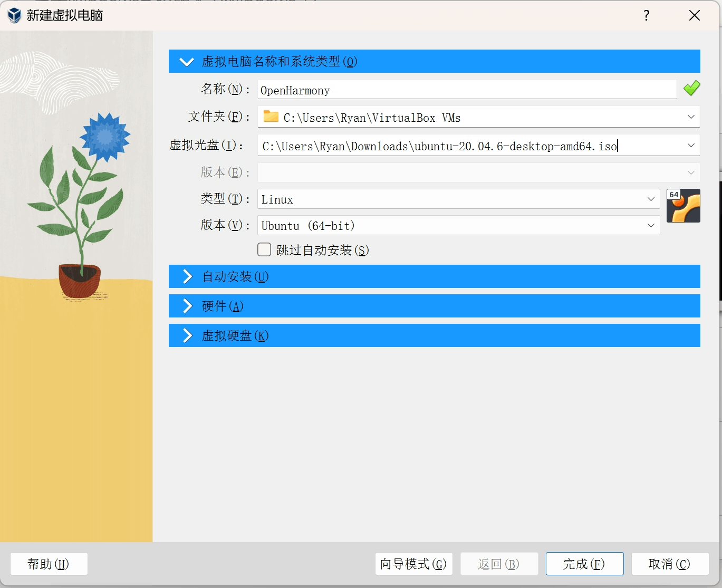Open the 虚拟光盘 ISO image dropdown arrow

coord(691,146)
